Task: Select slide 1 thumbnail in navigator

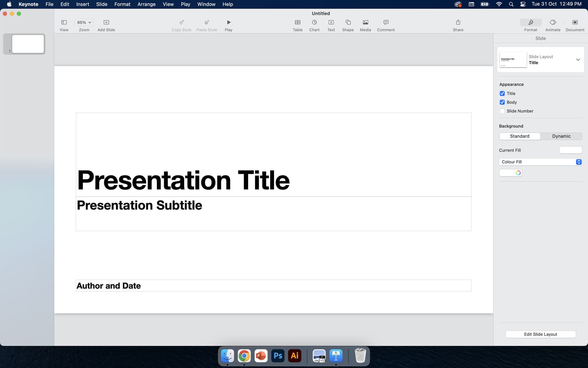Action: click(28, 43)
